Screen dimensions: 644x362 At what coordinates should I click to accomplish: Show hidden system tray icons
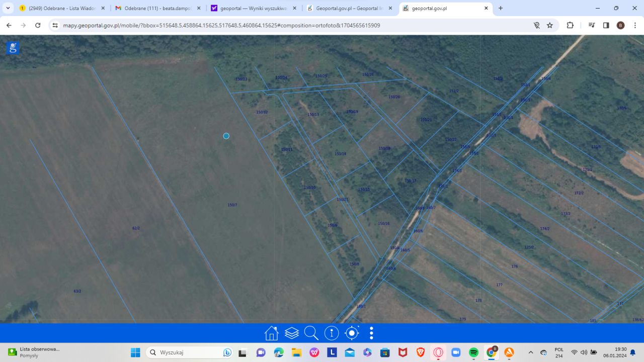[530, 352]
